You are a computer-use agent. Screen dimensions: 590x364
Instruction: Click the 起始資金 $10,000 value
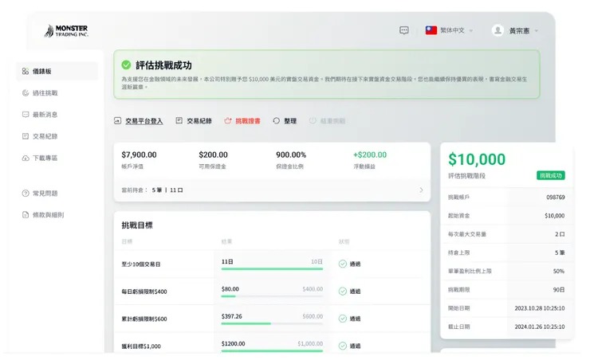click(555, 216)
